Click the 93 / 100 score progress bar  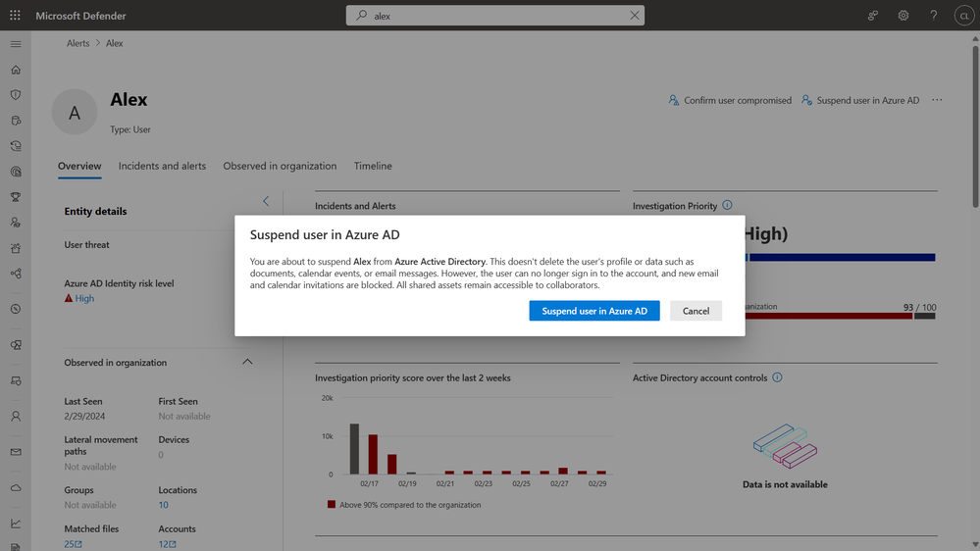click(x=840, y=316)
